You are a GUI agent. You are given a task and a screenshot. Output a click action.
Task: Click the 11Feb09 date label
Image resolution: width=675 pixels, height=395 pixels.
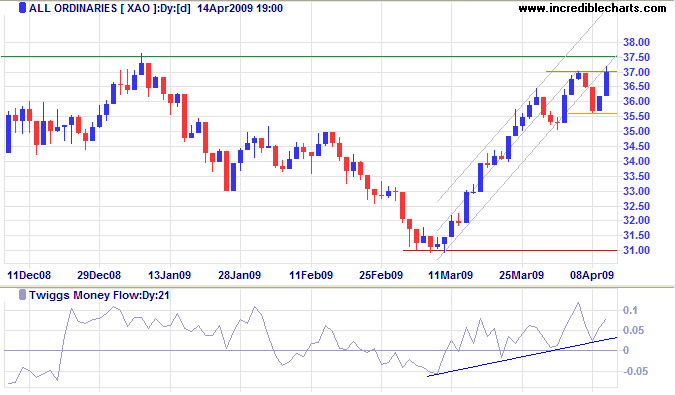tap(311, 275)
